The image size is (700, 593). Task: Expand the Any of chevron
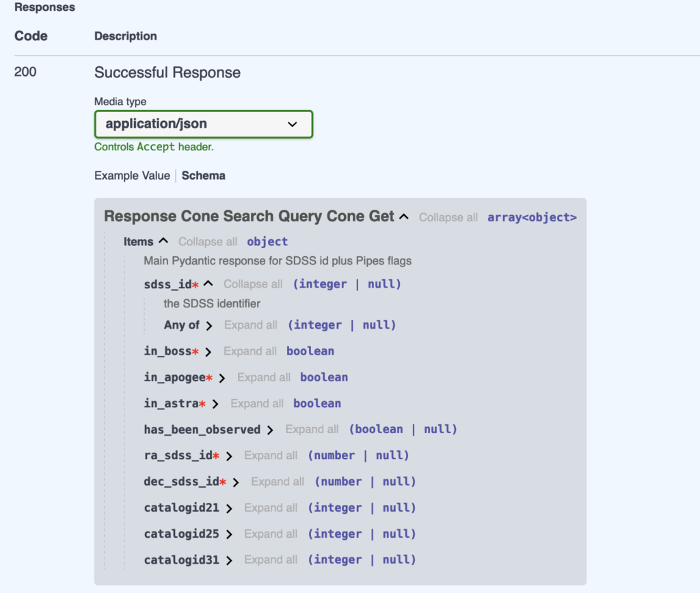[209, 326]
